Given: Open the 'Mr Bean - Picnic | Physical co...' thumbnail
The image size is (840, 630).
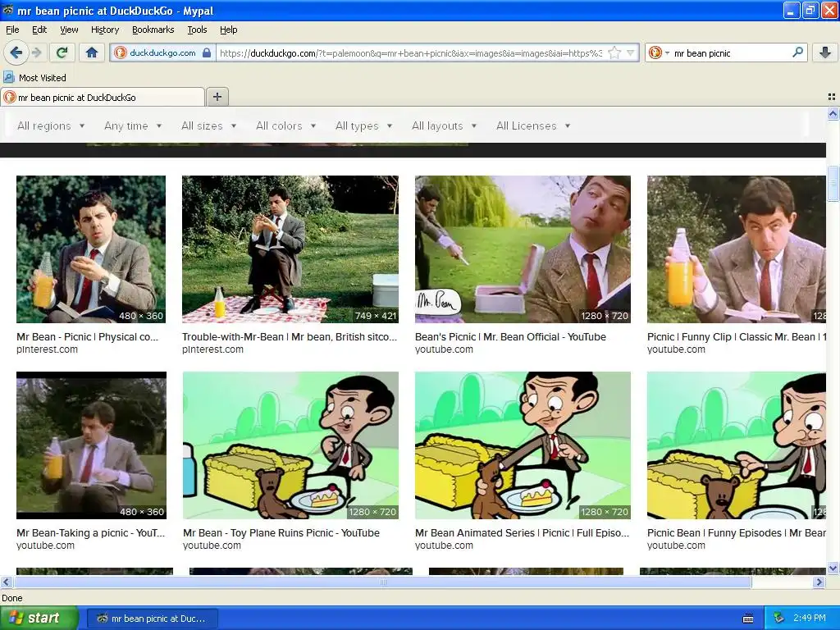Looking at the screenshot, I should click(91, 249).
